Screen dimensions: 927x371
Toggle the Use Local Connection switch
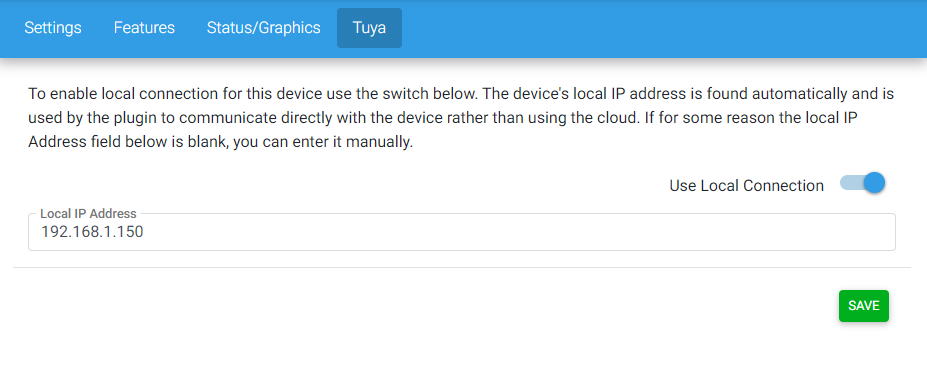862,184
